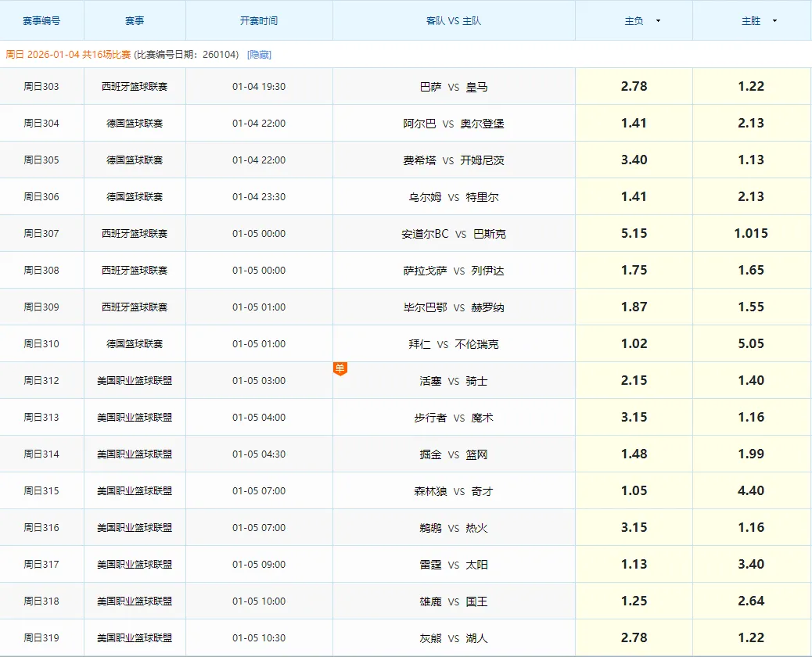Click 西班牙篮球联赛 in the 周日303 row

135,87
